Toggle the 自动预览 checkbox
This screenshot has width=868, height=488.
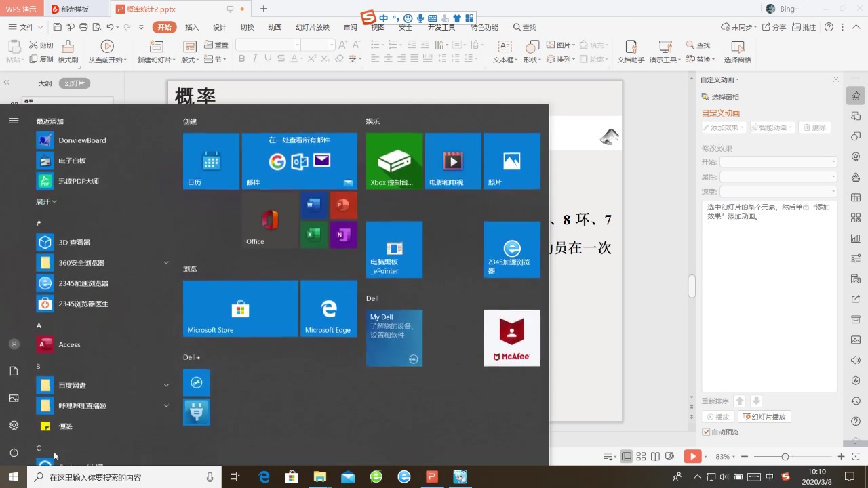point(706,432)
